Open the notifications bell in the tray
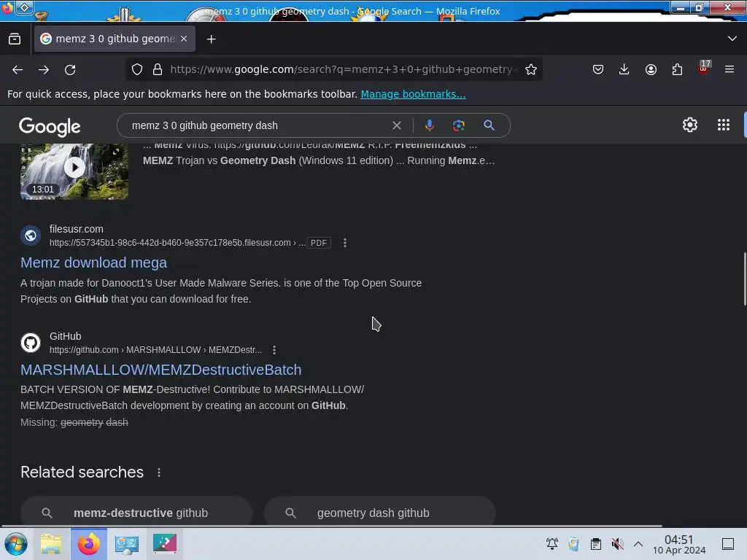This screenshot has height=560, width=747. (x=551, y=544)
